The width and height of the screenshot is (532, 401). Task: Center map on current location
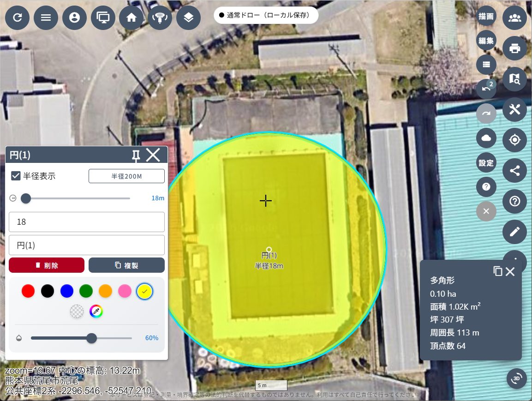tap(514, 140)
